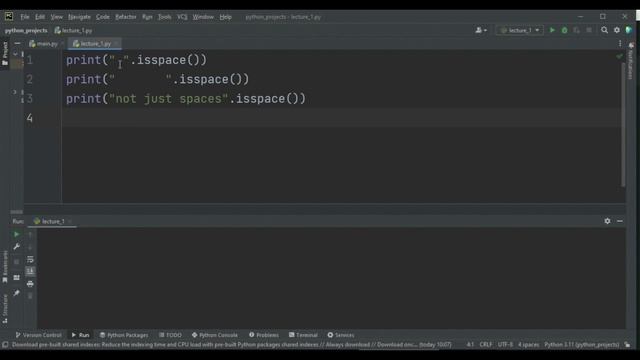Open the editor tabs three-dot menu

click(x=620, y=43)
